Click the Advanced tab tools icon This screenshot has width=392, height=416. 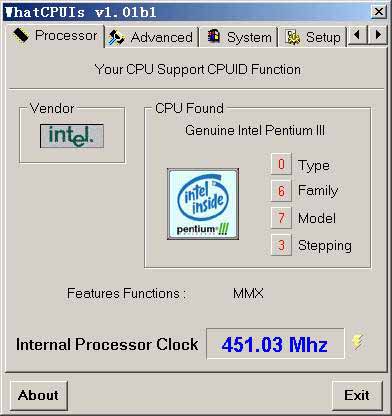pos(117,38)
